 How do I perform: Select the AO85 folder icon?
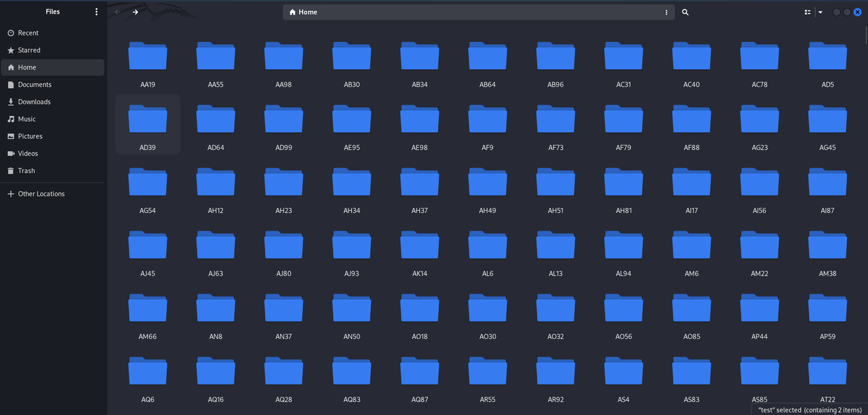coord(692,308)
